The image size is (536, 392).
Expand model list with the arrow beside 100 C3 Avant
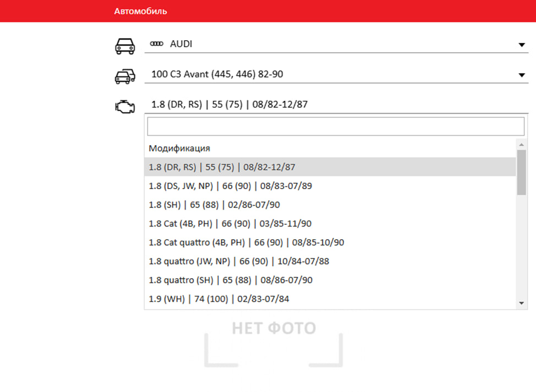pyautogui.click(x=522, y=75)
